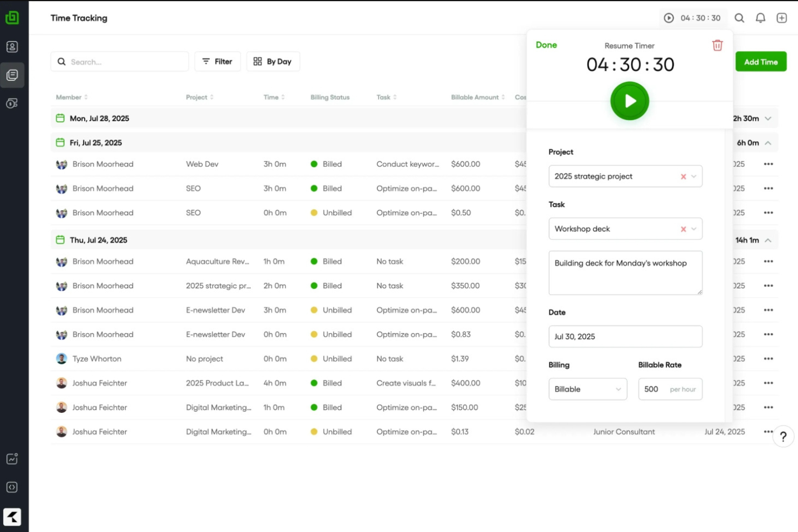Open the Reports icon in the lower sidebar
This screenshot has height=532, width=798.
point(12,459)
